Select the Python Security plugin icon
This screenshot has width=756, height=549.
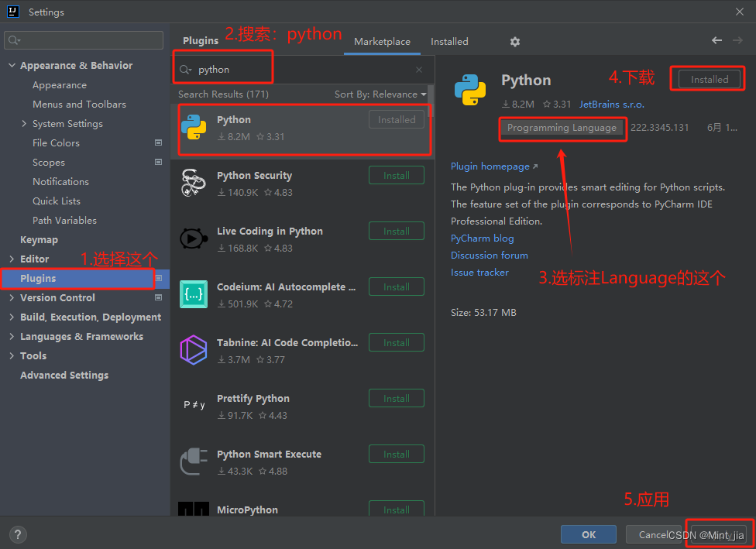click(194, 183)
